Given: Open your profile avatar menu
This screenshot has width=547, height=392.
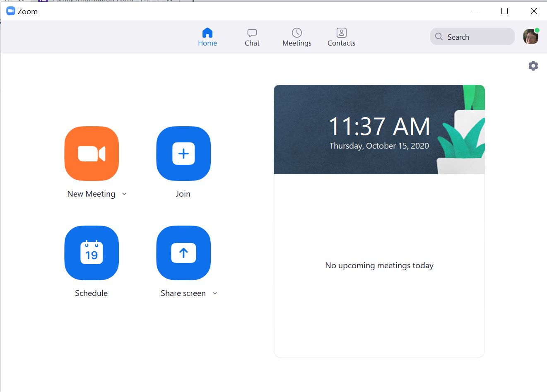Looking at the screenshot, I should [x=530, y=36].
